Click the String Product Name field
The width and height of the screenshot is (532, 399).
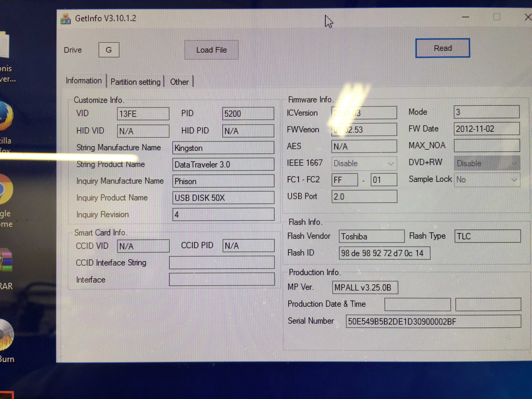(x=223, y=164)
